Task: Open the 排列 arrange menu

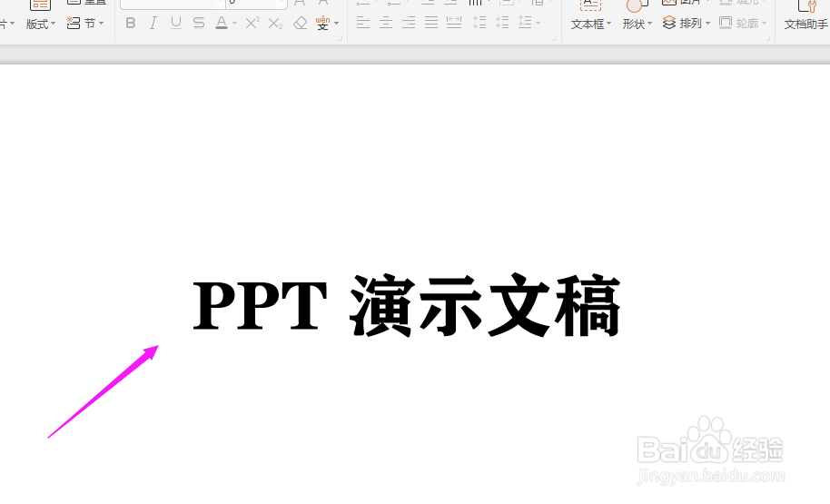Action: pos(686,24)
